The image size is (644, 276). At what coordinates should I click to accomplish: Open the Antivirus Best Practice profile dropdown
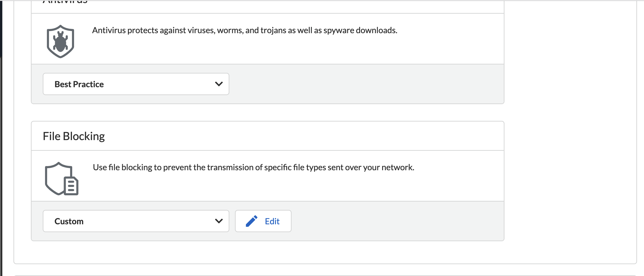pos(136,84)
